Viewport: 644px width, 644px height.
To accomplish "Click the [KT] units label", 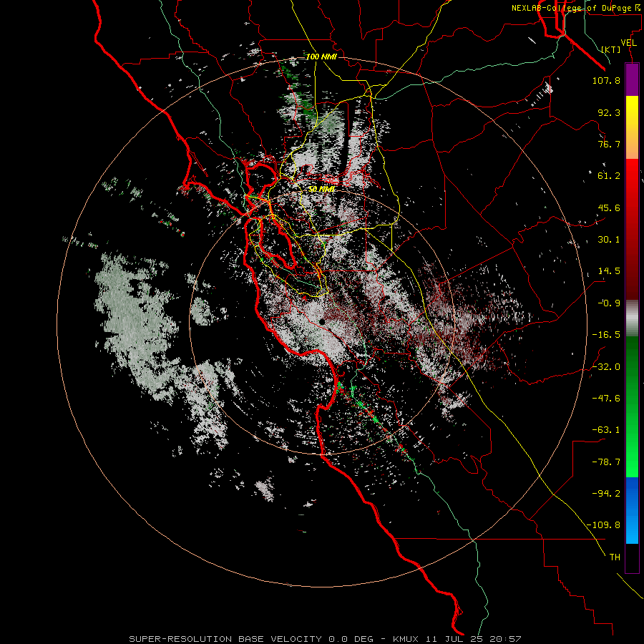I will tap(611, 49).
